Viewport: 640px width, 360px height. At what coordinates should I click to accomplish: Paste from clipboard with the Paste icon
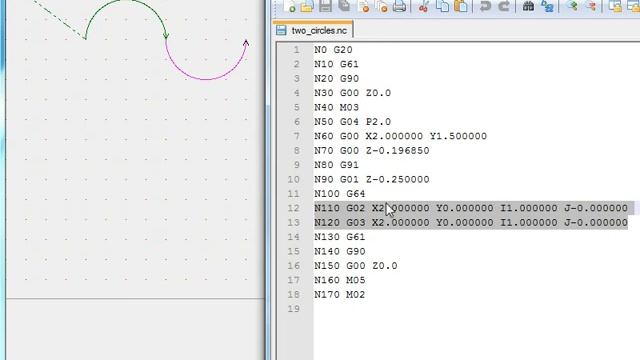461,6
